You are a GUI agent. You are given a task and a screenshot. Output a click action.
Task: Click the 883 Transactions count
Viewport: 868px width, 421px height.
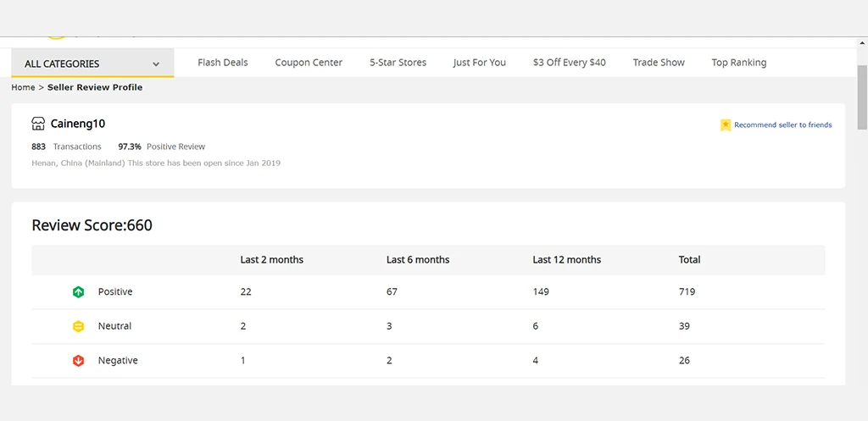[x=66, y=147]
